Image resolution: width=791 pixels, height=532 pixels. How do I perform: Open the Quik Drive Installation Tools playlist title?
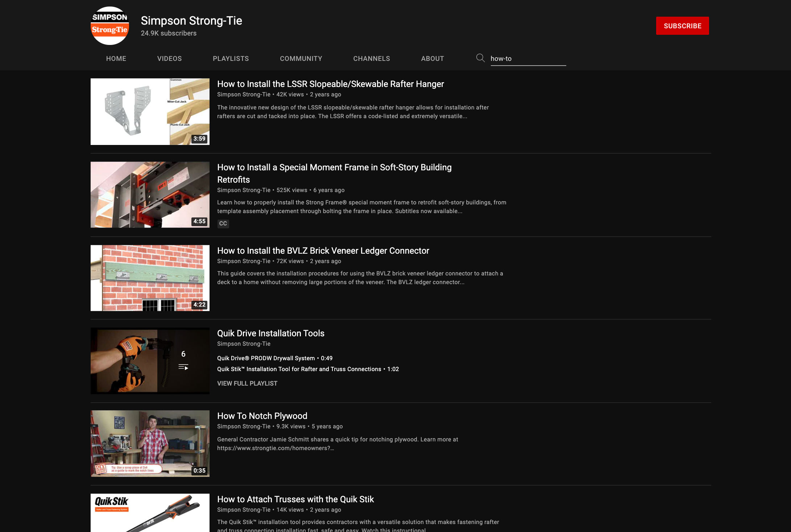coord(270,333)
